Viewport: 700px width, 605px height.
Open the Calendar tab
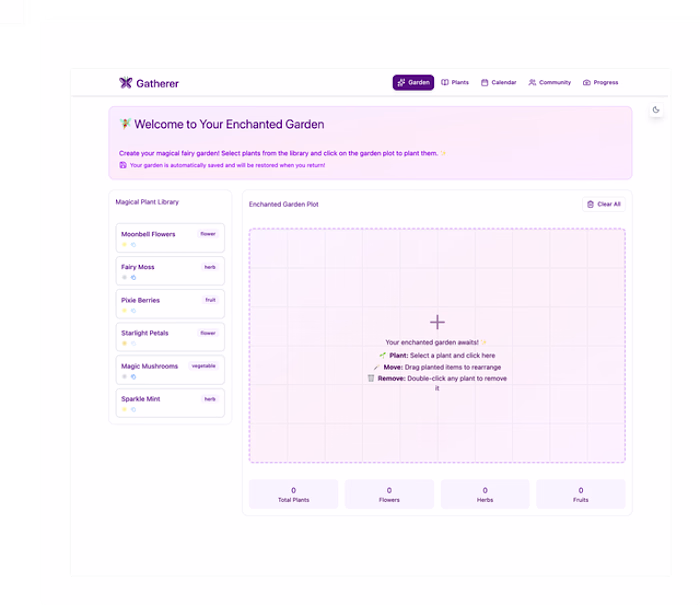click(498, 83)
